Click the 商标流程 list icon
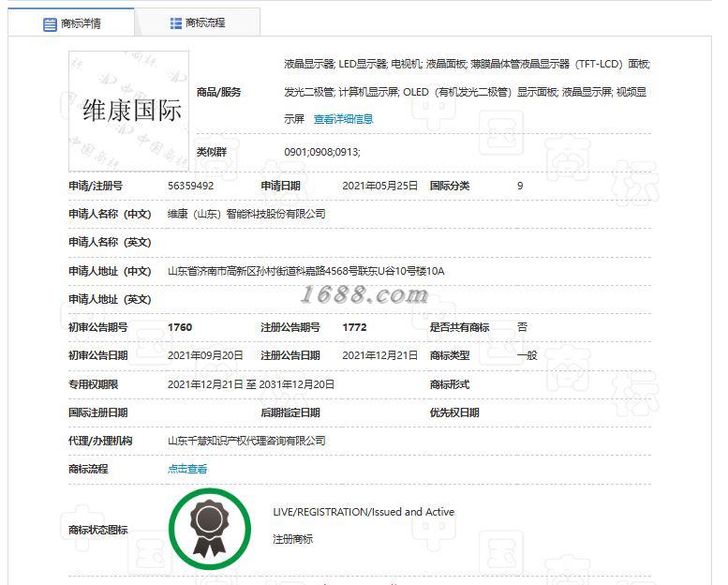The width and height of the screenshot is (728, 585). 176,23
